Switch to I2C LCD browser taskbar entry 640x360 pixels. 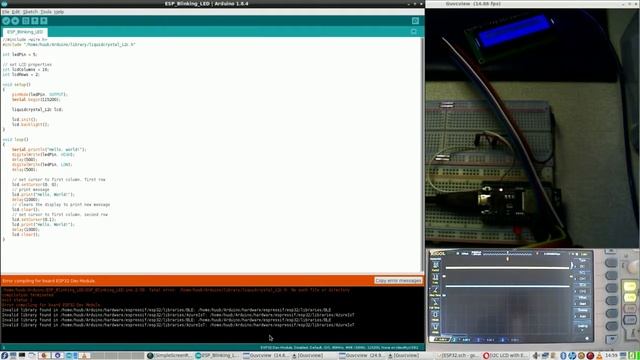[505, 356]
